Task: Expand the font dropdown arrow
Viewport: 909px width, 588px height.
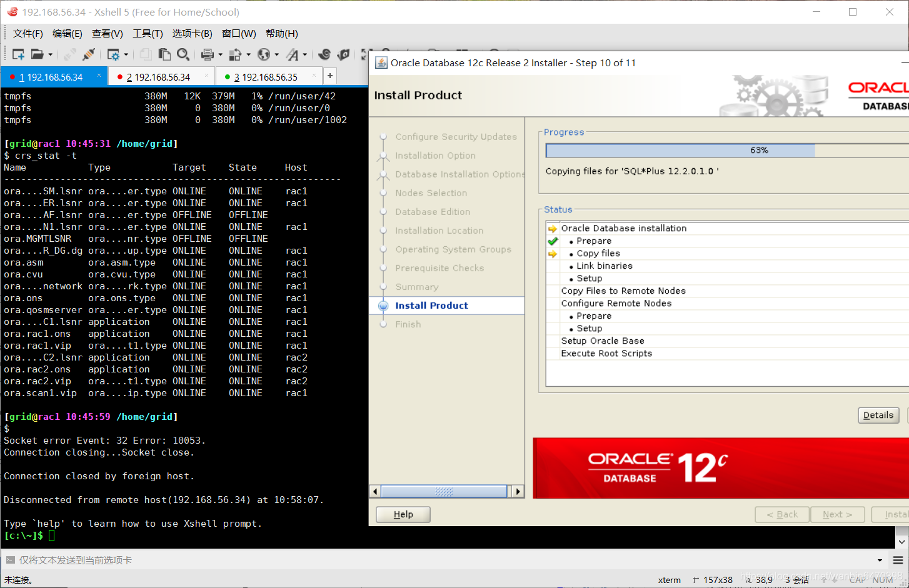Action: click(305, 55)
